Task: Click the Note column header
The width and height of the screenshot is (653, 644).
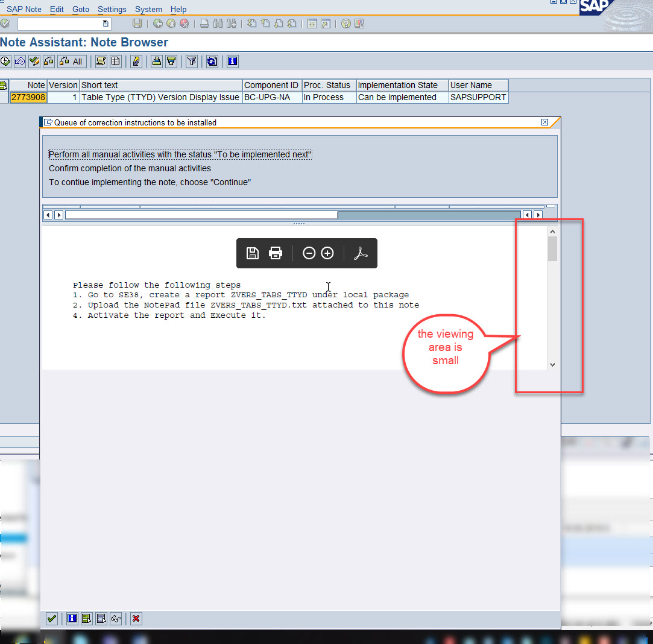Action: pyautogui.click(x=28, y=86)
